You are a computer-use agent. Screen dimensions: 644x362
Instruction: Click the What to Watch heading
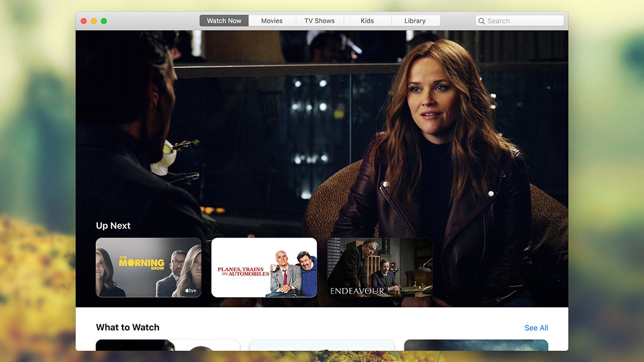(x=127, y=327)
